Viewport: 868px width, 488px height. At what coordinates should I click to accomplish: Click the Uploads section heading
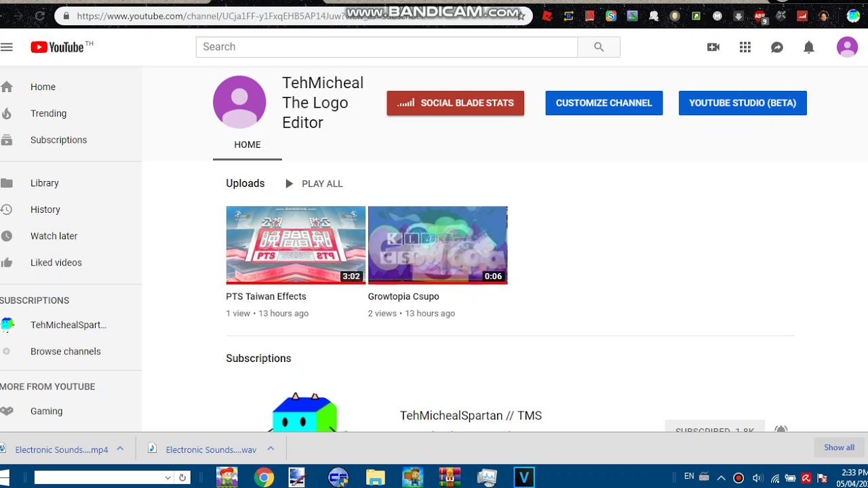click(245, 184)
